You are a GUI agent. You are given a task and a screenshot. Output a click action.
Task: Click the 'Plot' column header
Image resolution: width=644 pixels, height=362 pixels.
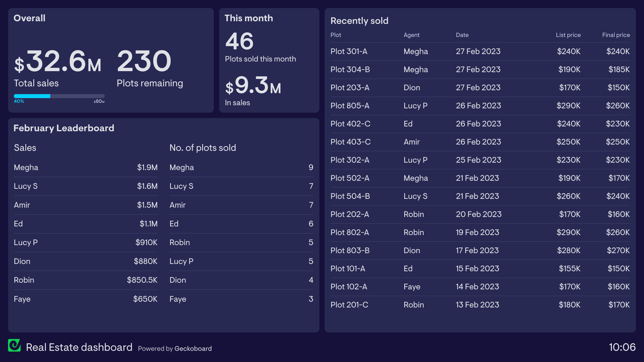tap(336, 35)
